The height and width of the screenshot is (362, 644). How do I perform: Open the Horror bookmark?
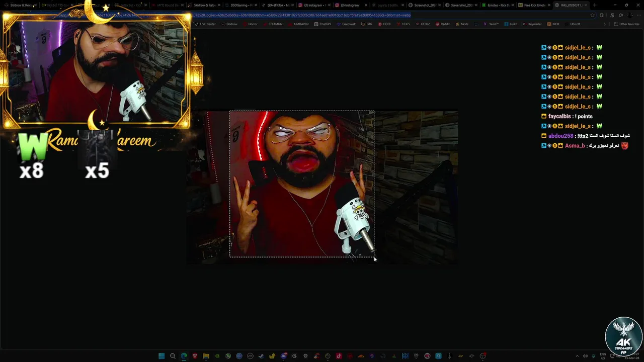251,24
